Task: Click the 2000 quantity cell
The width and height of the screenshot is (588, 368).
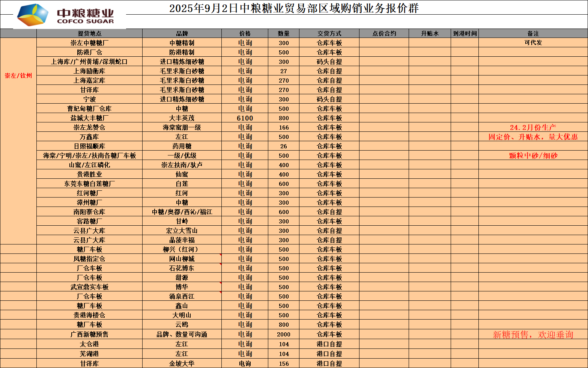Action: pyautogui.click(x=284, y=334)
